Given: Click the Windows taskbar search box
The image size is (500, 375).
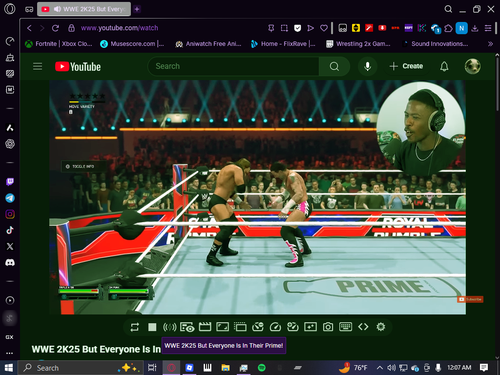Looking at the screenshot, I should click(81, 368).
